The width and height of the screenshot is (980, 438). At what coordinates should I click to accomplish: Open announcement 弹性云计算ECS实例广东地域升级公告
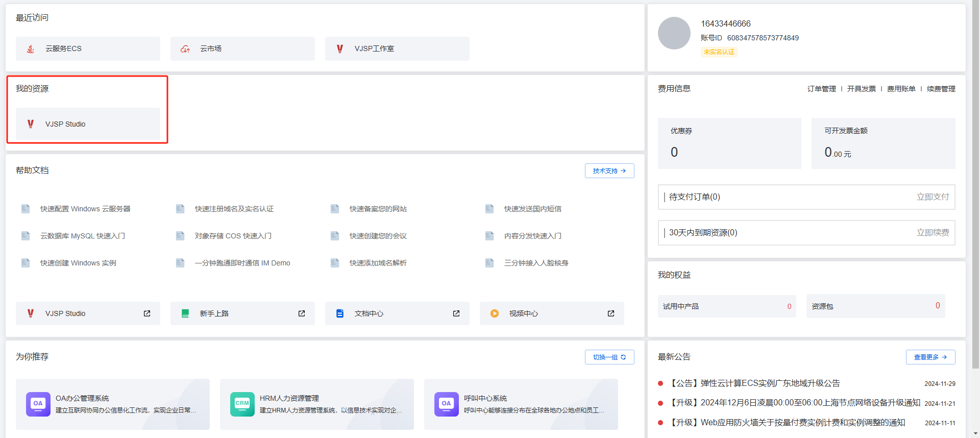point(754,383)
